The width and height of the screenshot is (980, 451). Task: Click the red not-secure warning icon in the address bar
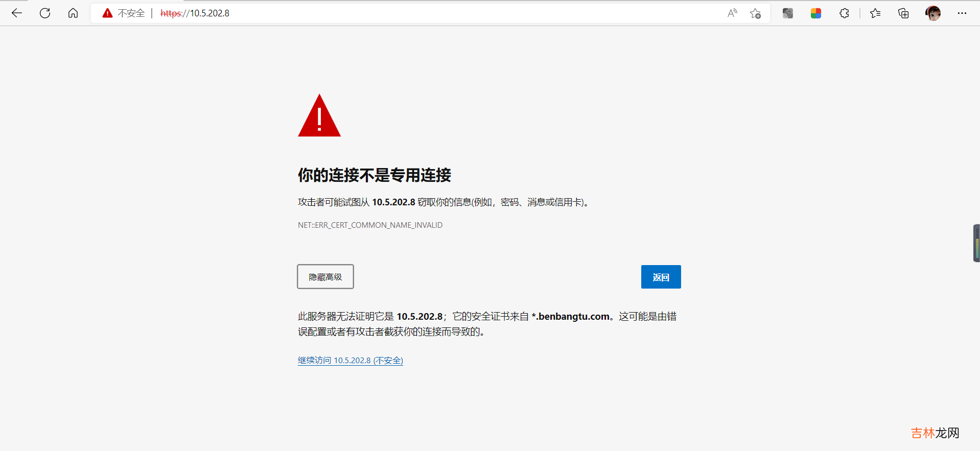tap(107, 13)
